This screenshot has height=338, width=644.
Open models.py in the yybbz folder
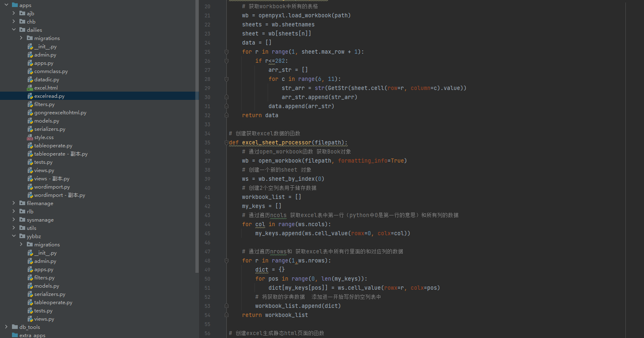coord(47,286)
